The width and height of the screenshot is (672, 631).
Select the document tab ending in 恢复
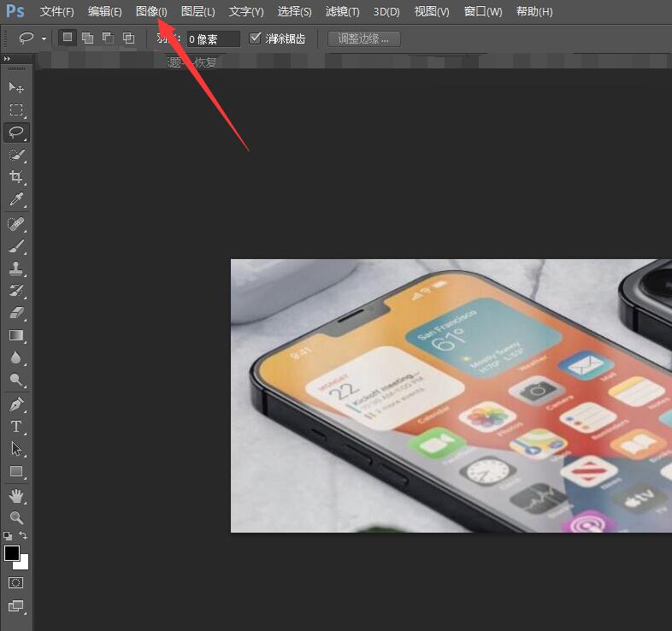(x=192, y=62)
